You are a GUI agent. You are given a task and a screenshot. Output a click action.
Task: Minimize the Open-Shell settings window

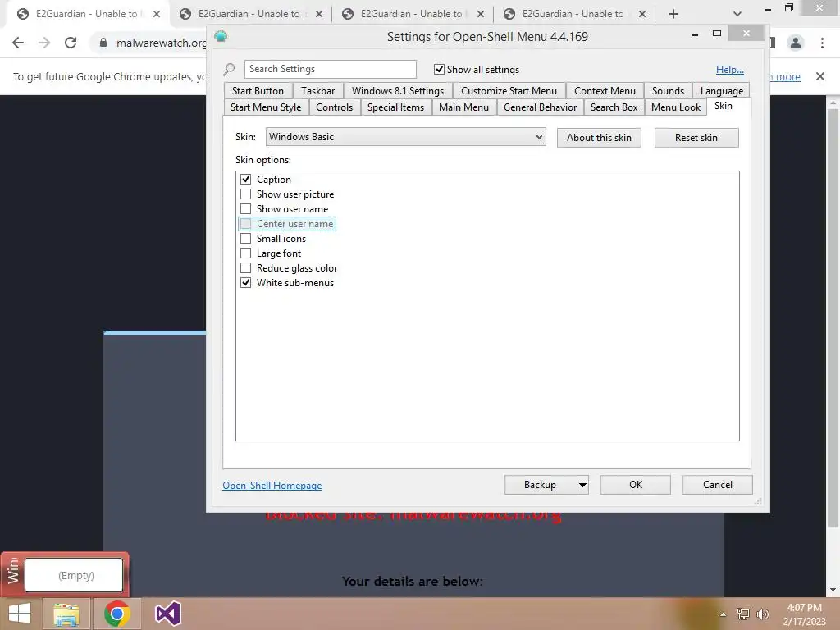(x=695, y=34)
